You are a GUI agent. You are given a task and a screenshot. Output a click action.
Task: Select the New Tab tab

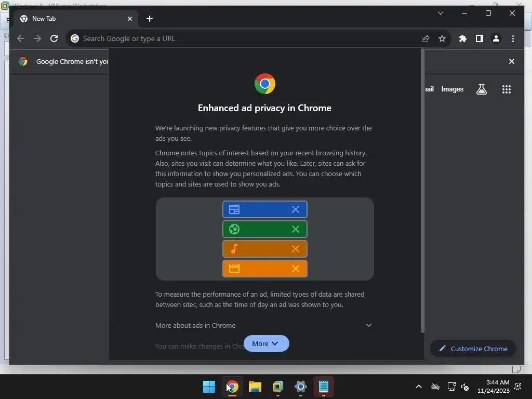click(x=76, y=19)
